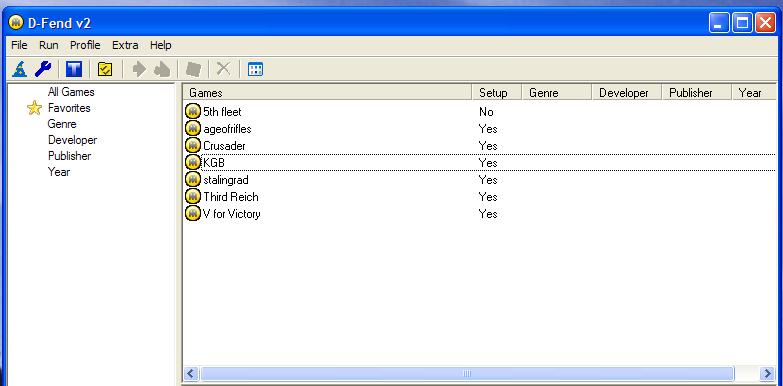This screenshot has height=386, width=783.
Task: Open the profile wizard hat icon
Action: click(x=19, y=69)
